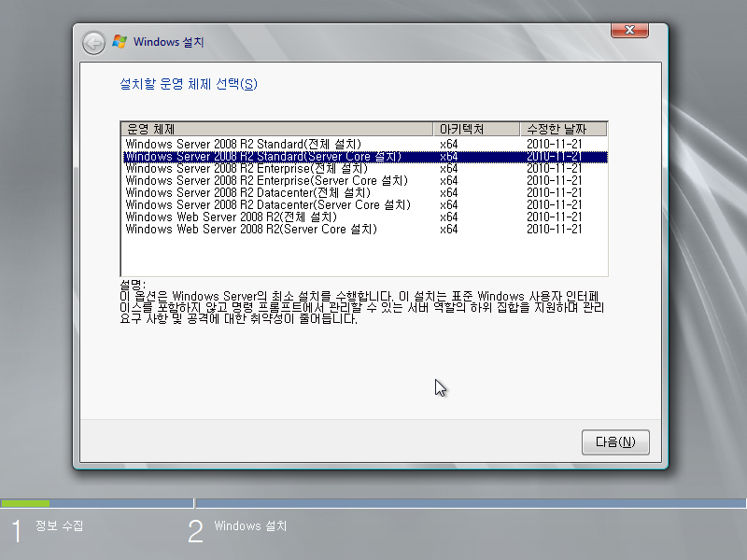Click x64 in the Enterprise(전체 설치) row
The width and height of the screenshot is (747, 560).
pos(449,169)
